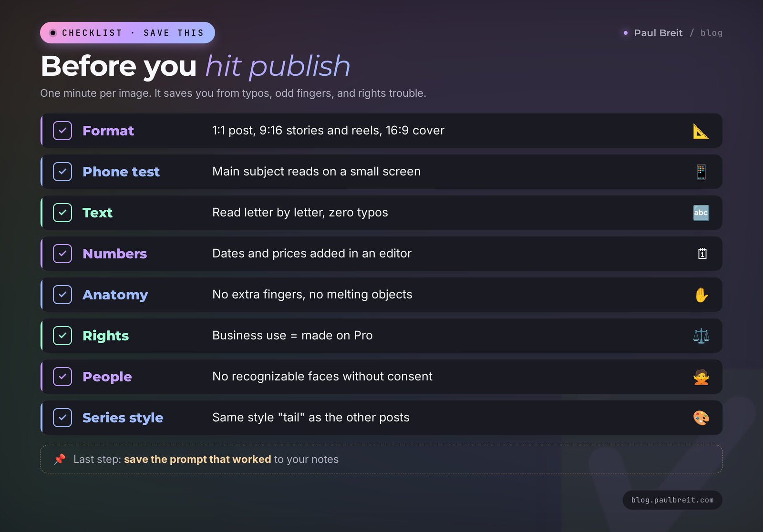
Task: Click the triangle ruler icon in the Format row
Action: [x=701, y=131]
